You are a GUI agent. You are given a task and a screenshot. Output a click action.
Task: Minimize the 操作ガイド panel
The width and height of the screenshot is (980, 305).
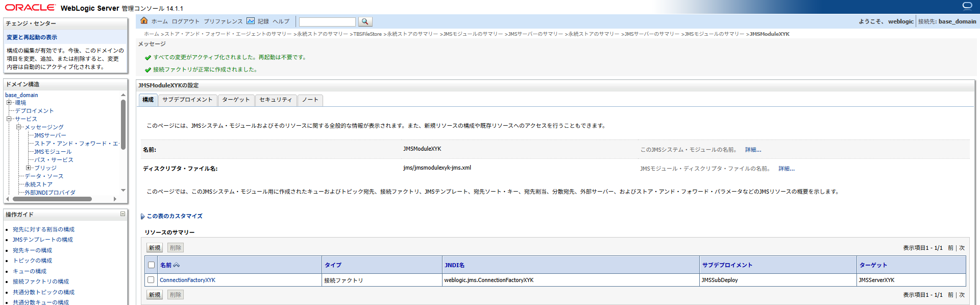point(122,214)
